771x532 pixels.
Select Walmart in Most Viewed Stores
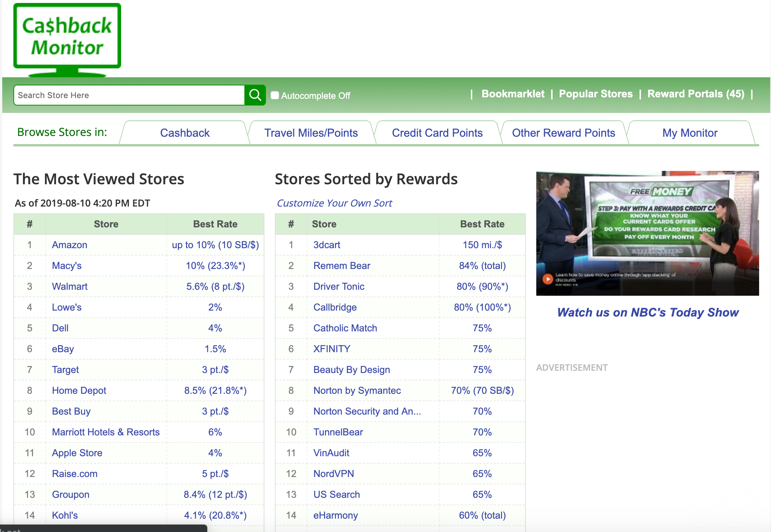pyautogui.click(x=69, y=286)
